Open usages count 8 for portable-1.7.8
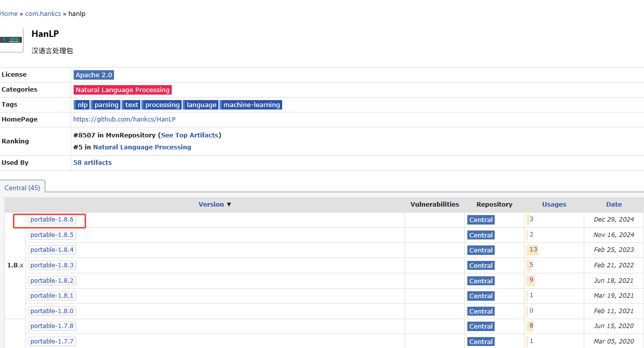Viewport: 644px width, 348px height. coord(532,326)
